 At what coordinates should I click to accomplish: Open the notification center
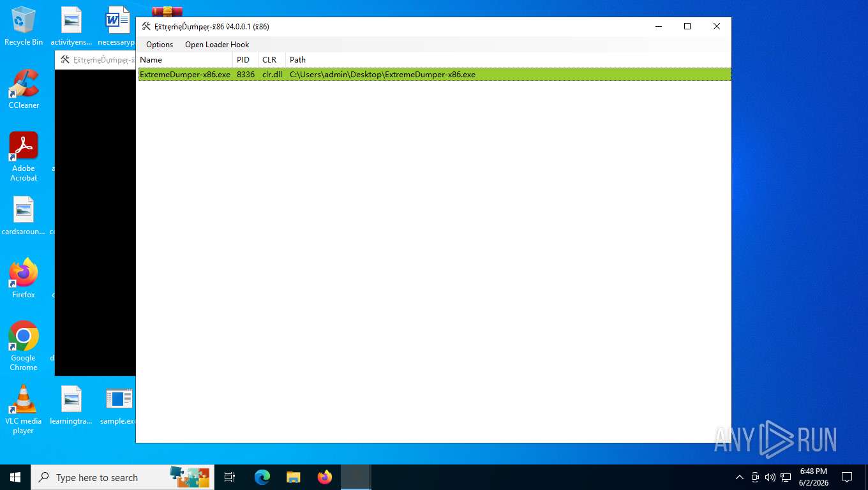pyautogui.click(x=847, y=477)
